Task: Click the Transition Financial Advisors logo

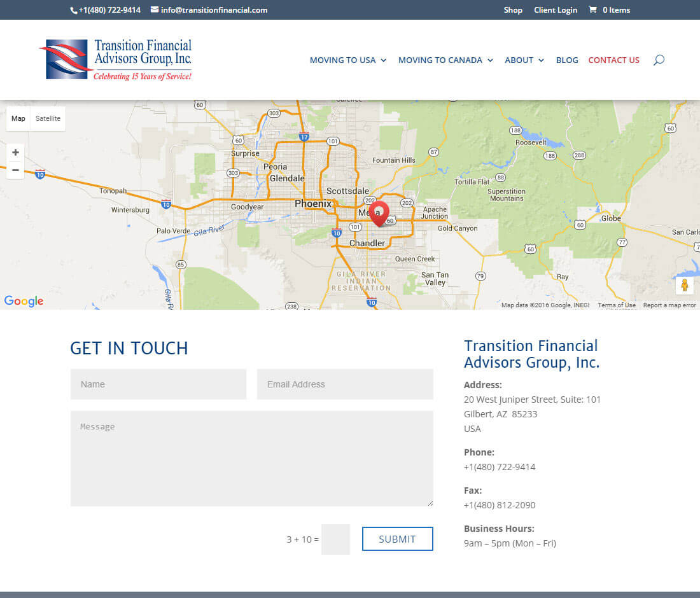Action: (x=116, y=60)
